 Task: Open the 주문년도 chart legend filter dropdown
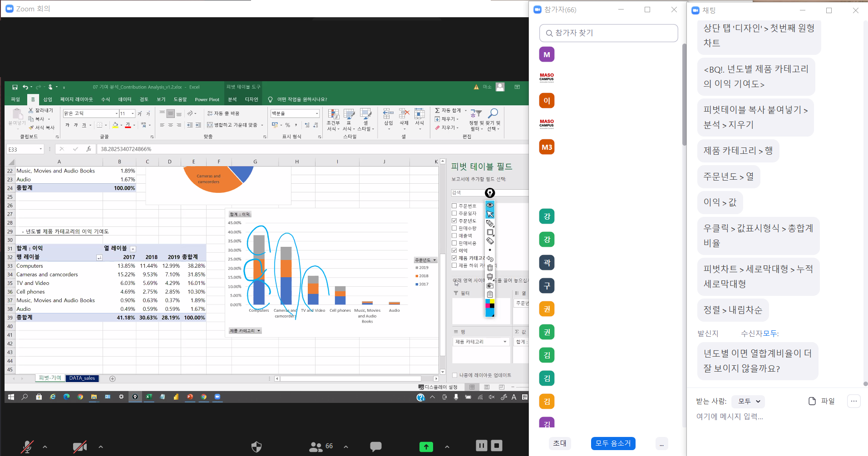434,260
